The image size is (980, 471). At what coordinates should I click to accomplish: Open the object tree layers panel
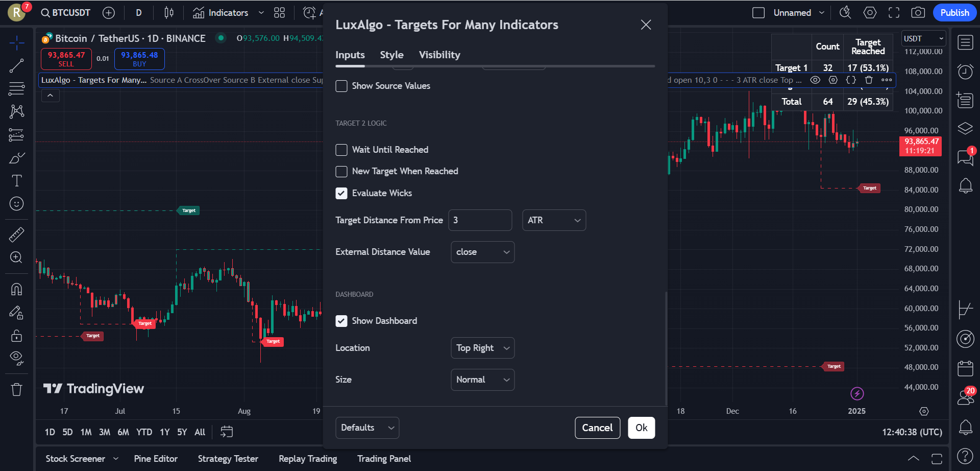pyautogui.click(x=965, y=128)
